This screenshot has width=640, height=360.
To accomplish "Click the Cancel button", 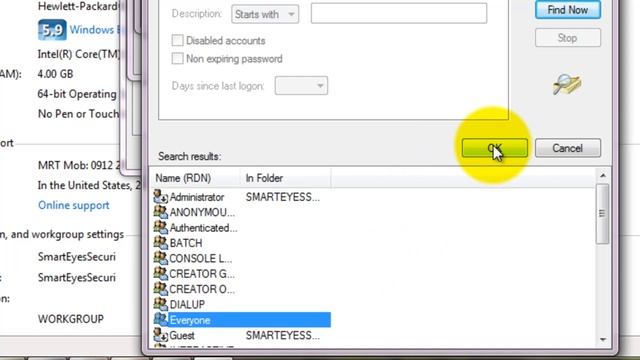I will (x=568, y=148).
